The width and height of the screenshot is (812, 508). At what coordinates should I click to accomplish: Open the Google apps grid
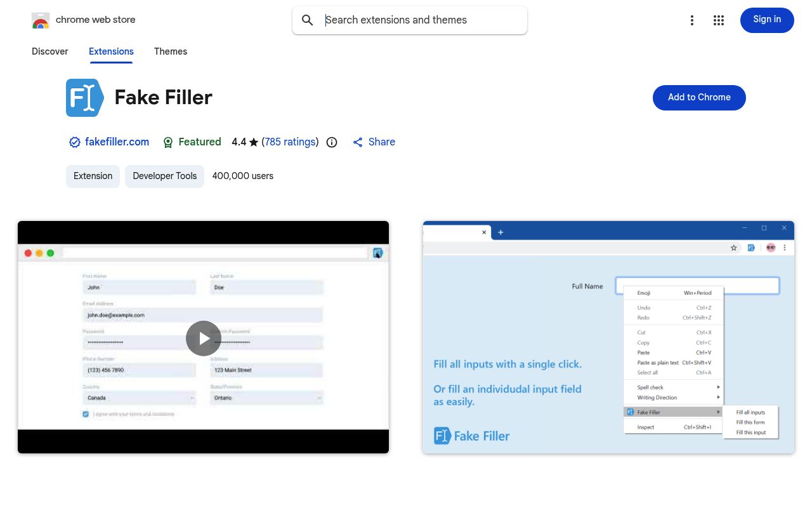[x=719, y=20]
